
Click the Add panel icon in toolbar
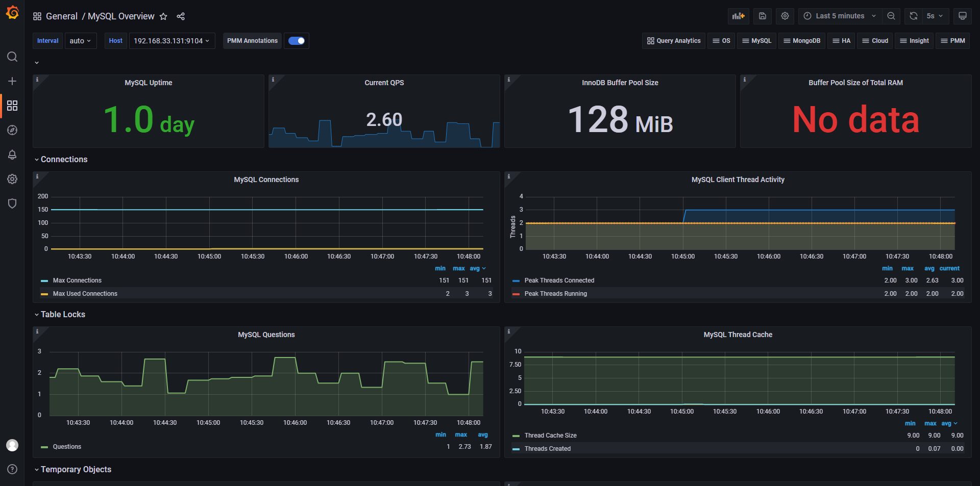tap(738, 16)
